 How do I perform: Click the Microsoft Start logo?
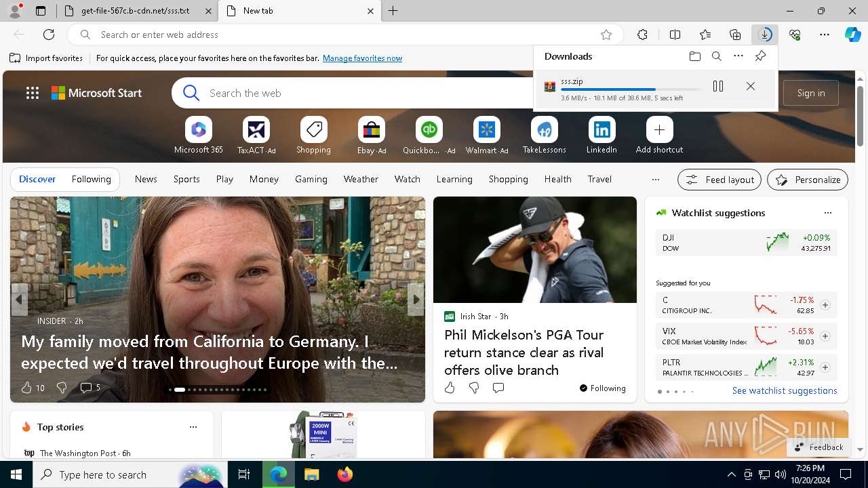click(97, 93)
